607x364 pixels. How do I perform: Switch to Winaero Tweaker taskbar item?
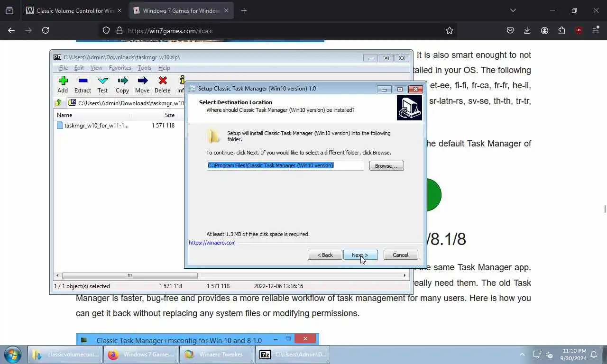click(216, 355)
